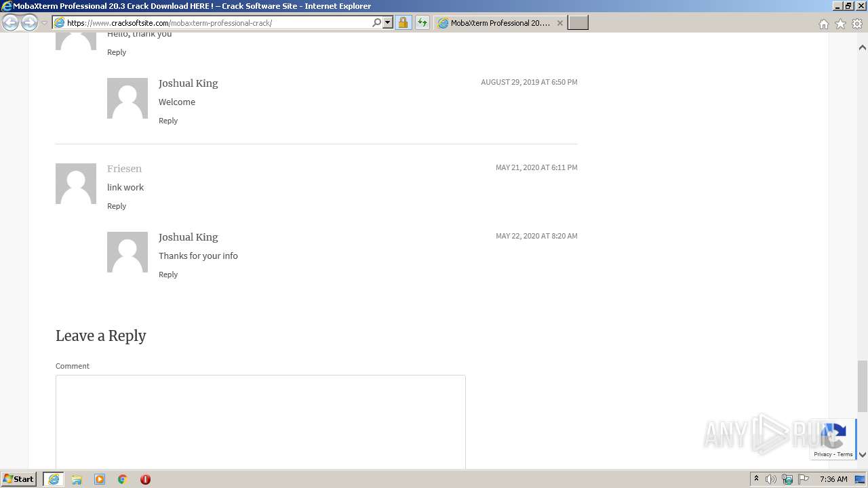
Task: Click the page scrollbar down arrow
Action: [863, 455]
